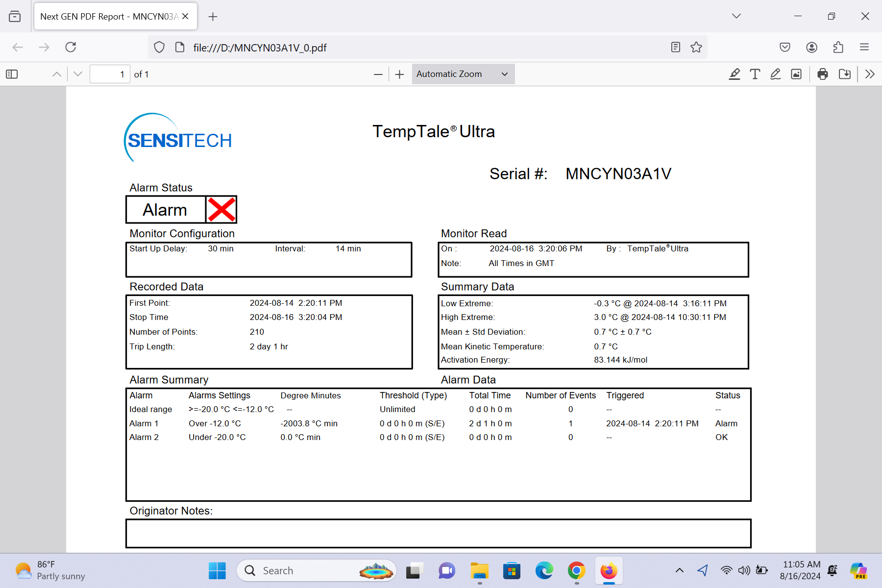Click Number of Points value 210
The height and width of the screenshot is (588, 882).
coord(257,332)
